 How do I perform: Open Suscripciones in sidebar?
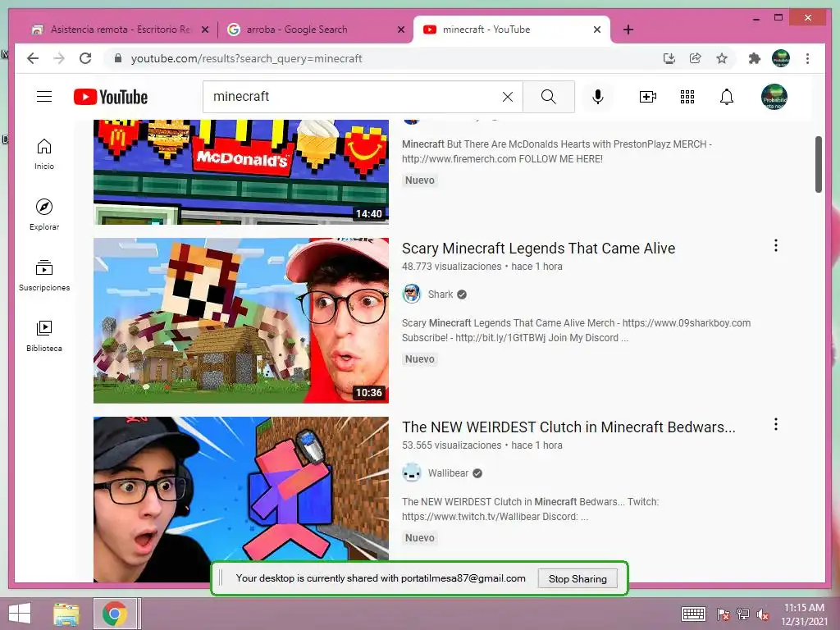pos(44,276)
